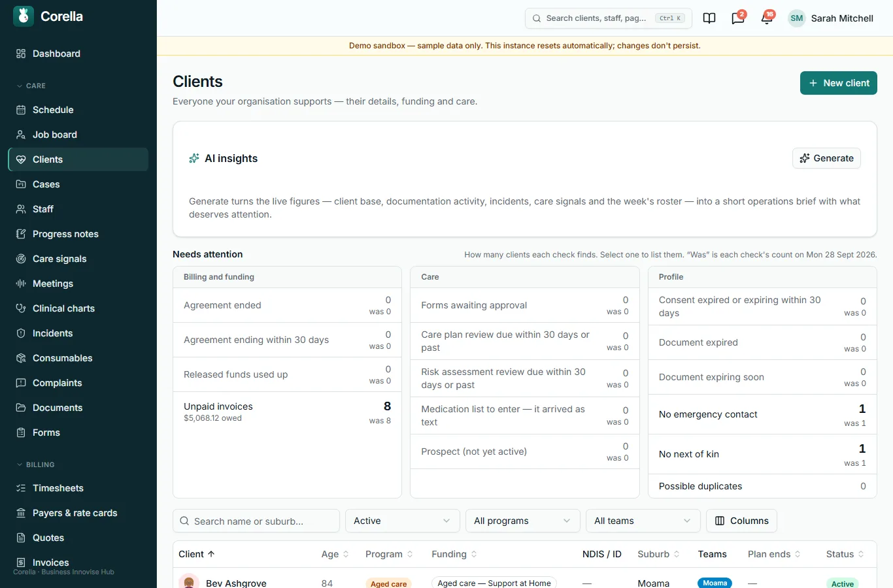Viewport: 893px width, 588px height.
Task: Open the documentation book icon
Action: 709,18
